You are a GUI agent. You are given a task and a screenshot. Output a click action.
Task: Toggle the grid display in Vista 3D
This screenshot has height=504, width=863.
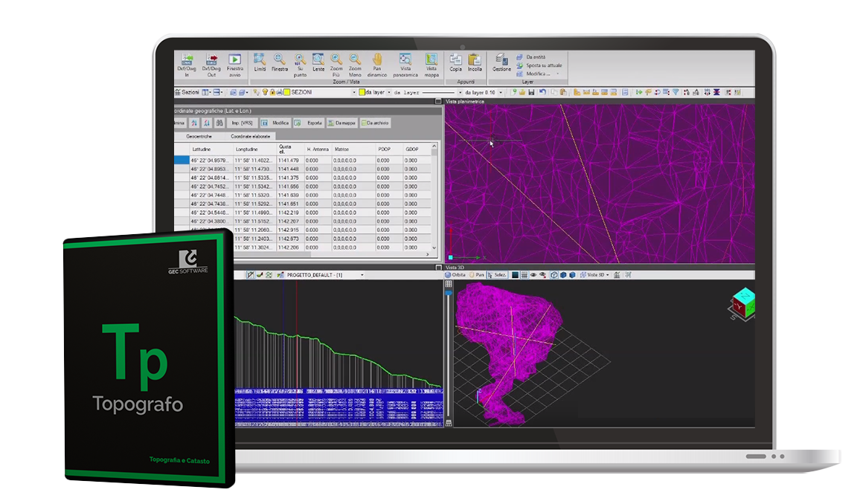click(x=524, y=275)
